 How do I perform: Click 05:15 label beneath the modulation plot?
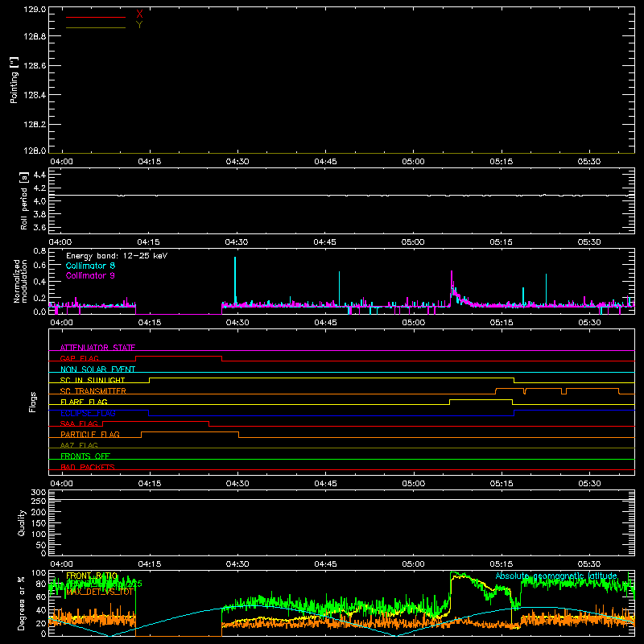pyautogui.click(x=502, y=323)
